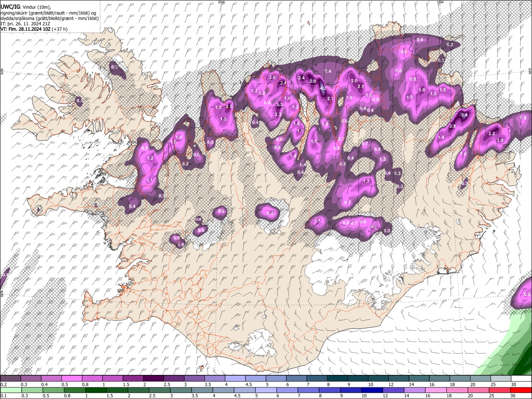Click the '2.8' precipitation value on the map
The image size is (532, 399).
[x=453, y=126]
